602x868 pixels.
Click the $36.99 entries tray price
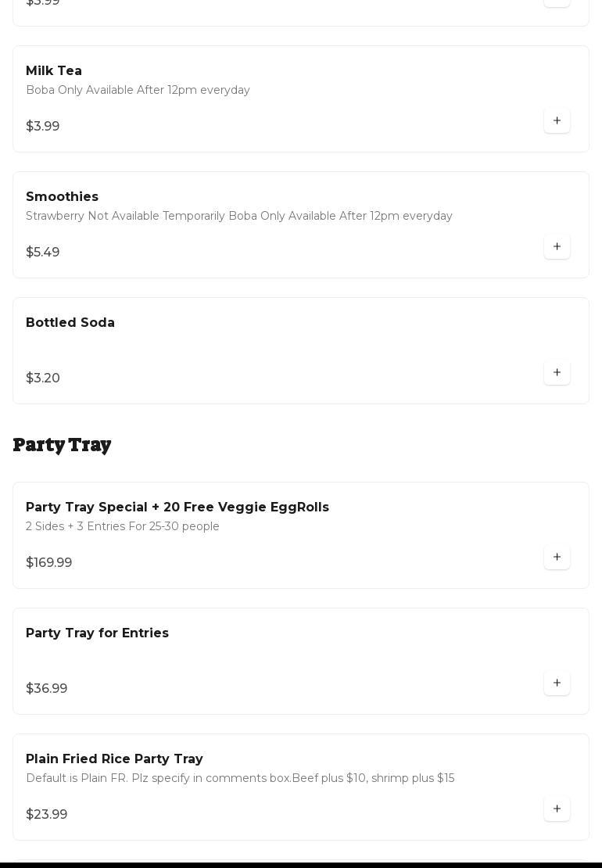tap(47, 689)
